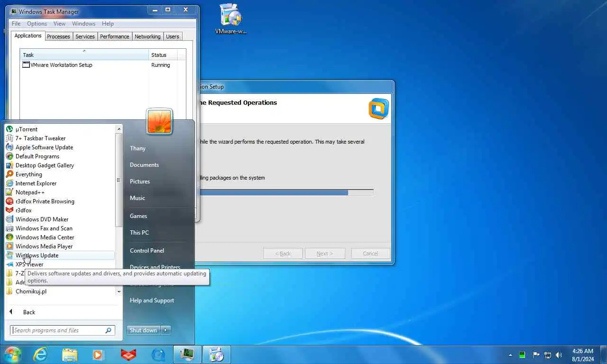This screenshot has width=607, height=364.
Task: Open Windows Media Player taskbar icon
Action: (x=99, y=354)
